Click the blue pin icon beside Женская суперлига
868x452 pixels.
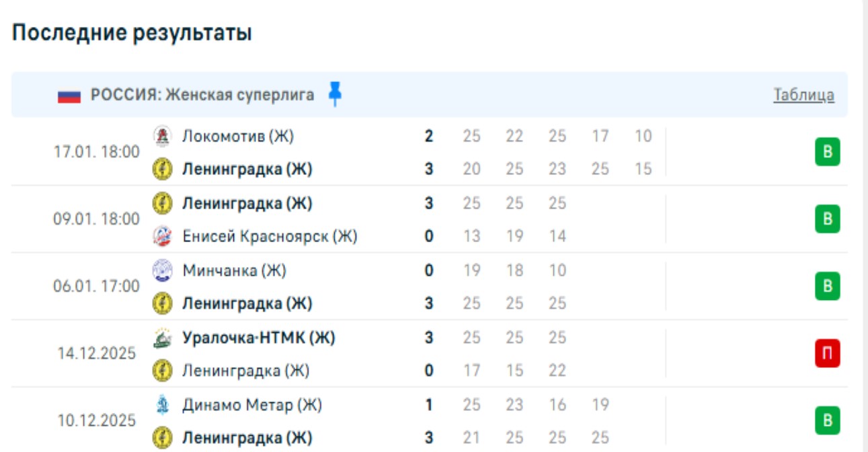[x=335, y=94]
